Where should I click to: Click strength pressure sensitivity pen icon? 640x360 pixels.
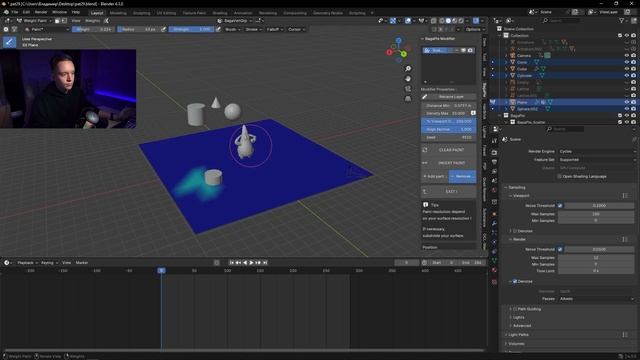pos(218,29)
